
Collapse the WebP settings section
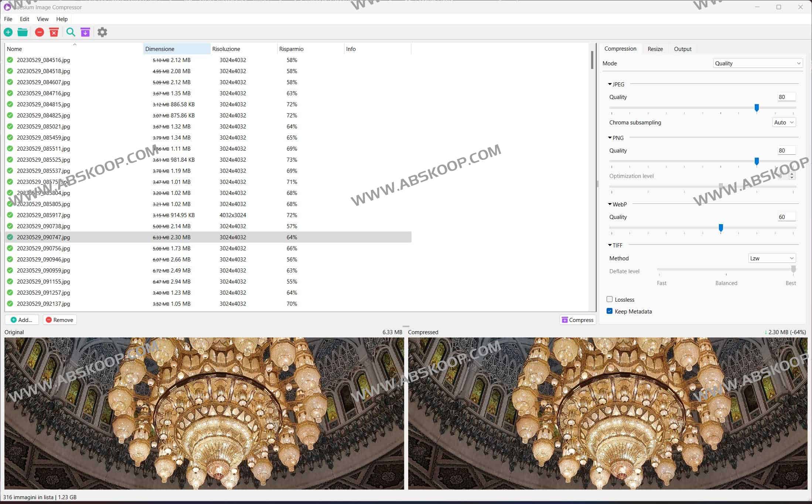pyautogui.click(x=610, y=204)
